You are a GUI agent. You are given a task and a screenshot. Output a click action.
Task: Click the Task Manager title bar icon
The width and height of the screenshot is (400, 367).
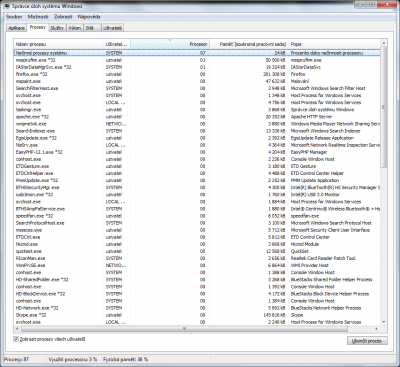[x=7, y=6]
